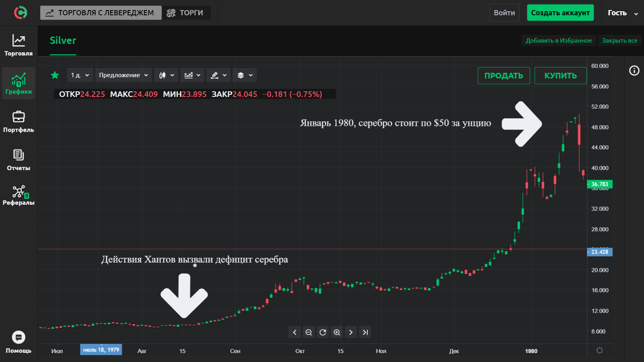Reset the chart view with refresh icon
The image size is (644, 362).
pos(323,332)
